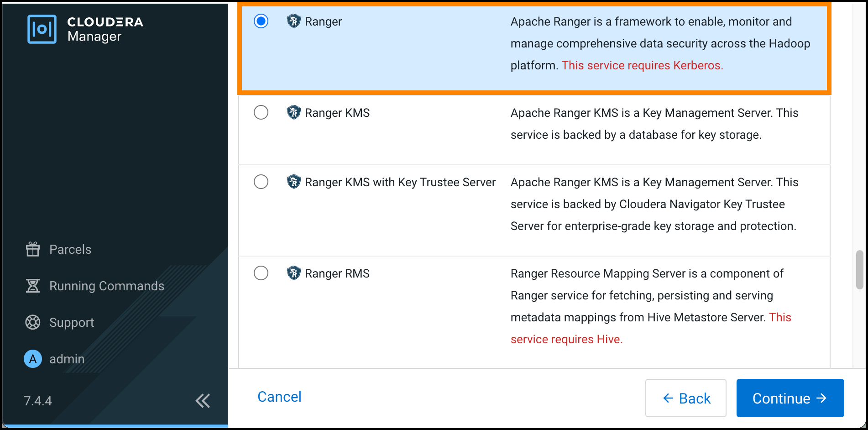Click the Ranger shield icon

point(293,21)
